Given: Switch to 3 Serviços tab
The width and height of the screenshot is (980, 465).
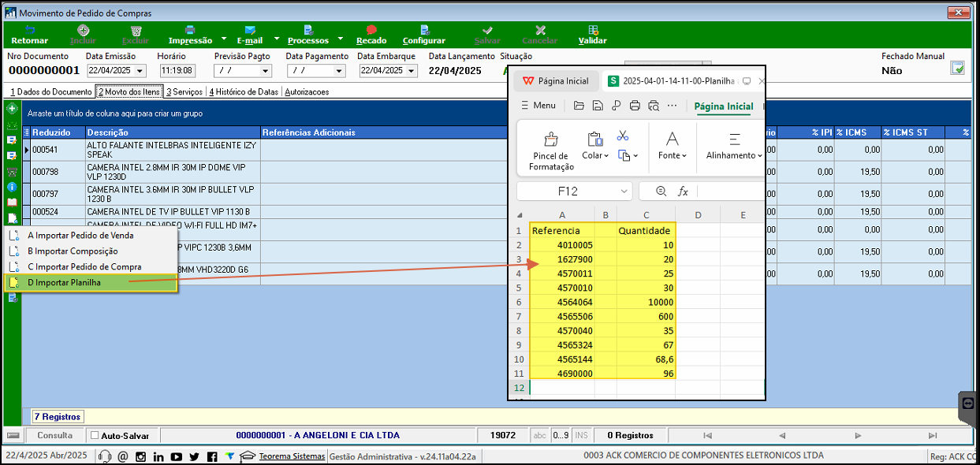Looking at the screenshot, I should point(184,91).
